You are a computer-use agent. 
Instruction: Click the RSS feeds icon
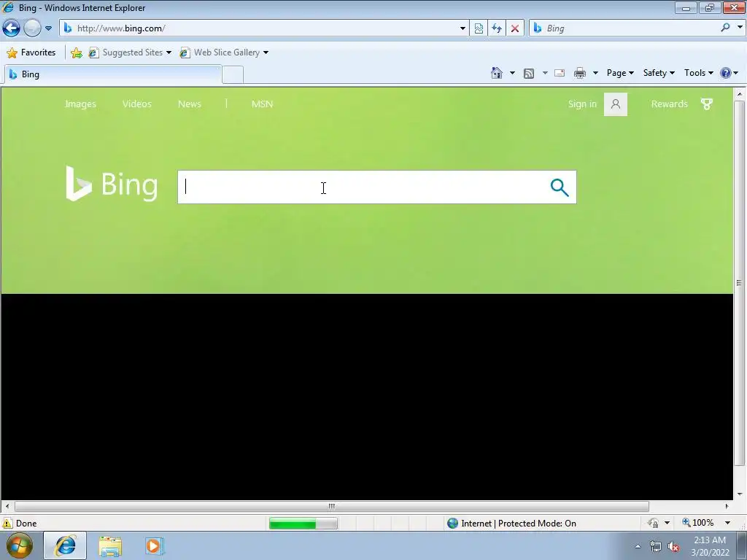point(529,73)
